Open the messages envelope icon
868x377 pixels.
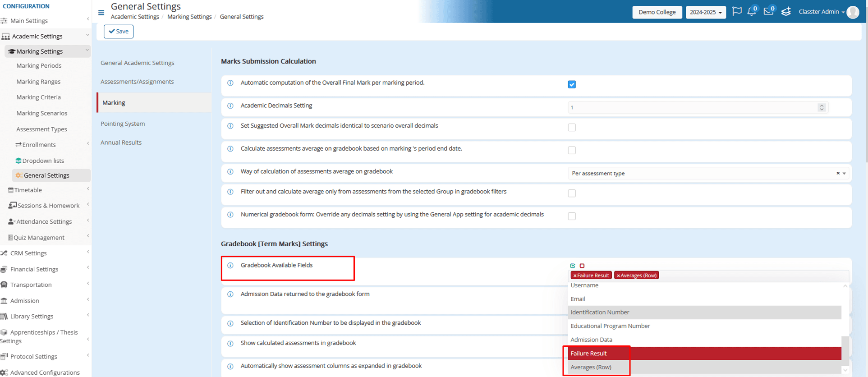click(x=769, y=12)
